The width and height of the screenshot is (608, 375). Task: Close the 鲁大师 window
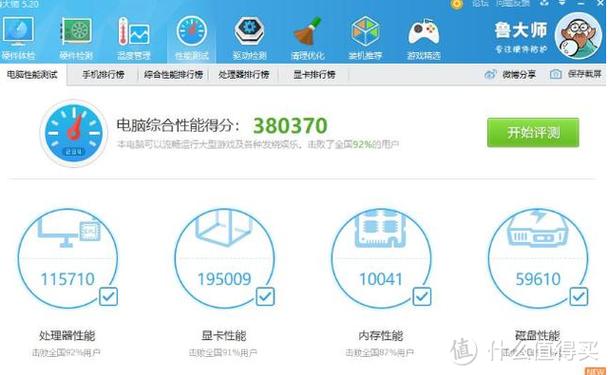coord(601,3)
